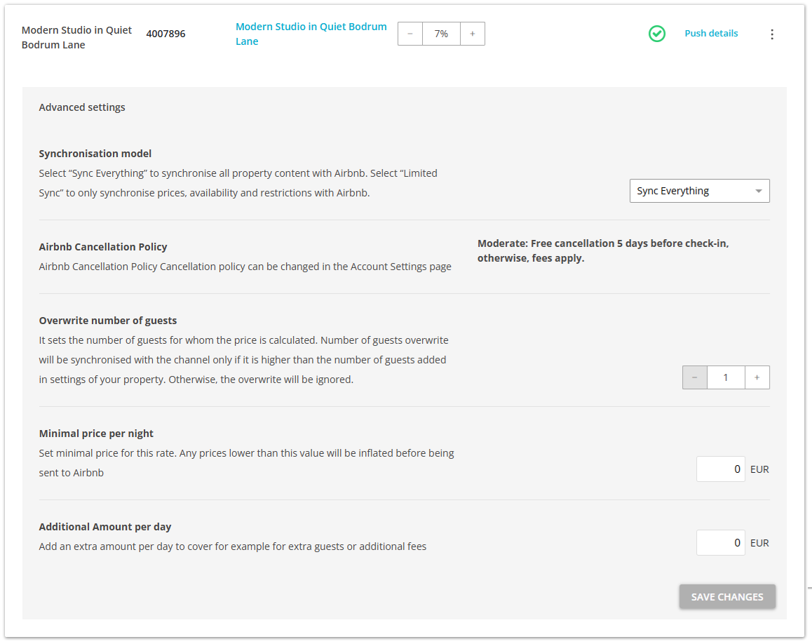Image resolution: width=812 pixels, height=644 pixels.
Task: Click the number of guests value field
Action: pos(726,377)
